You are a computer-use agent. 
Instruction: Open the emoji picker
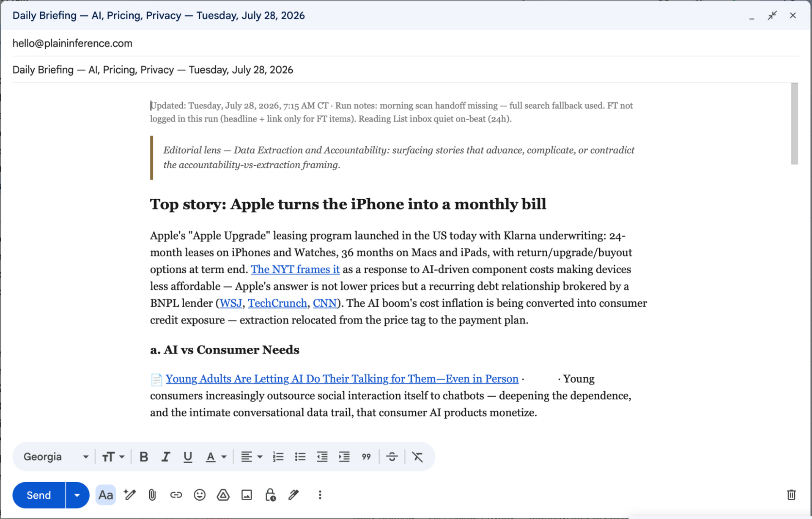pos(200,495)
